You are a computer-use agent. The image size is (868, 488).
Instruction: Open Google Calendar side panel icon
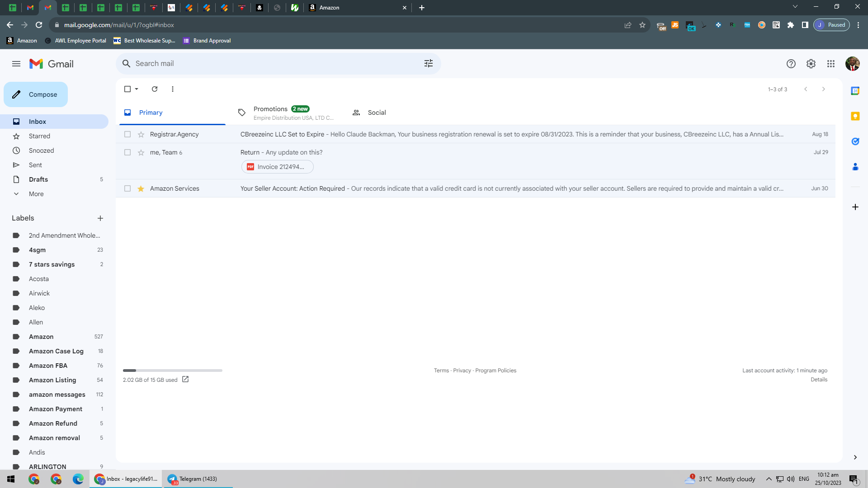pyautogui.click(x=855, y=91)
